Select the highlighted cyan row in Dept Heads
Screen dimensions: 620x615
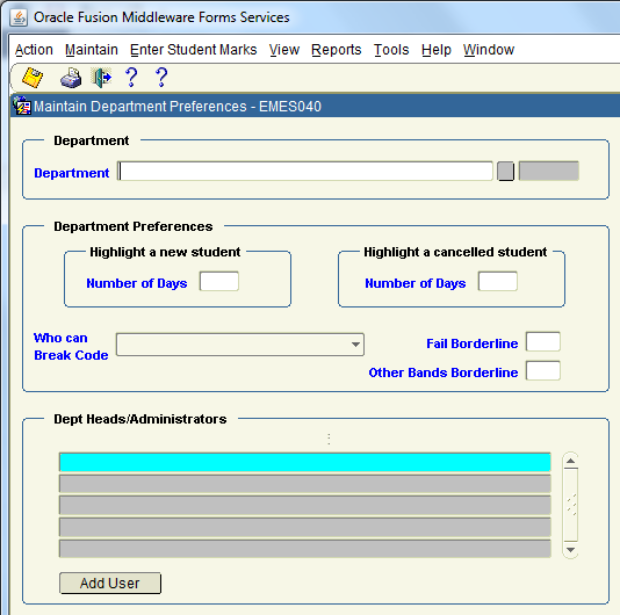tap(305, 462)
